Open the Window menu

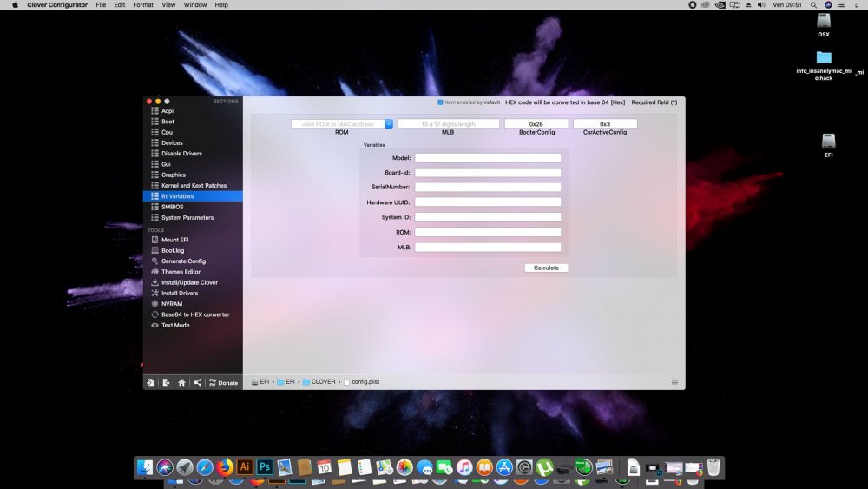(194, 4)
